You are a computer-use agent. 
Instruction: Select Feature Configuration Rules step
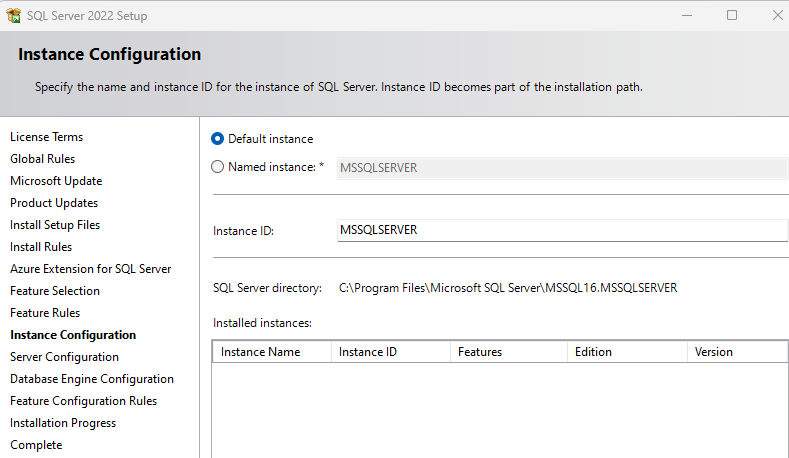tap(84, 401)
